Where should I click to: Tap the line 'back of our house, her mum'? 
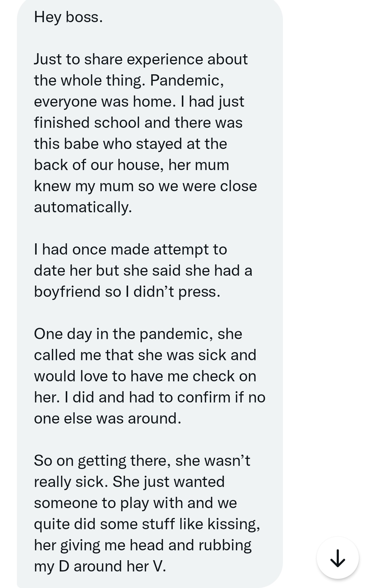132,165
